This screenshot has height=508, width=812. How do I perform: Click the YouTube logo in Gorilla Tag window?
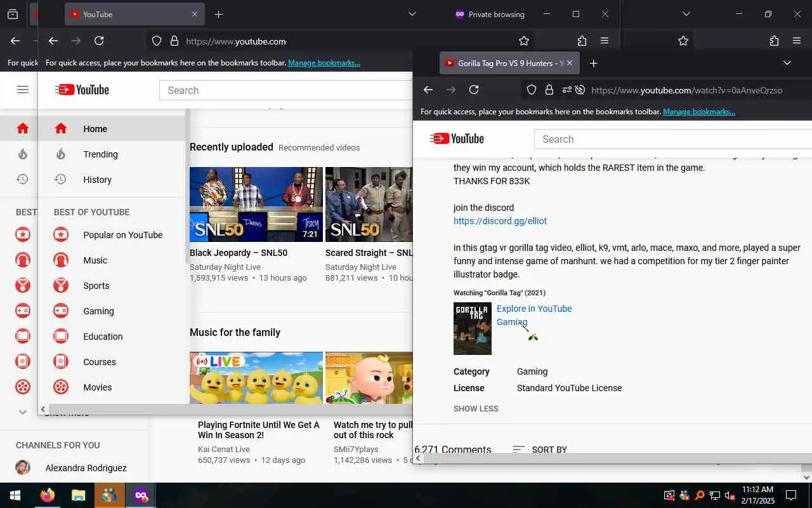pos(457,138)
